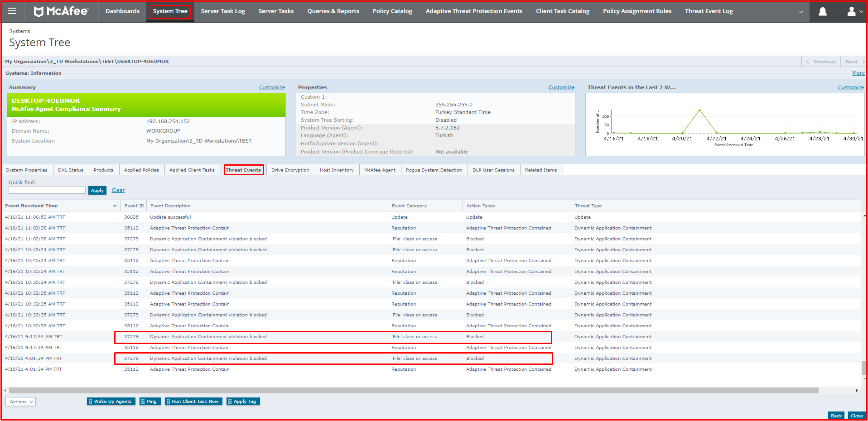The width and height of the screenshot is (868, 421).
Task: Click the horizontal scrollbar of the table
Action: point(414,390)
